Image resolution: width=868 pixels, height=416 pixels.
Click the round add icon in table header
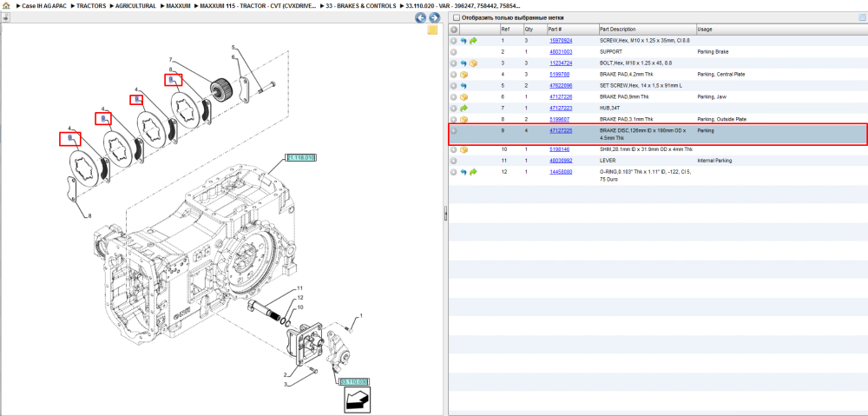(453, 30)
